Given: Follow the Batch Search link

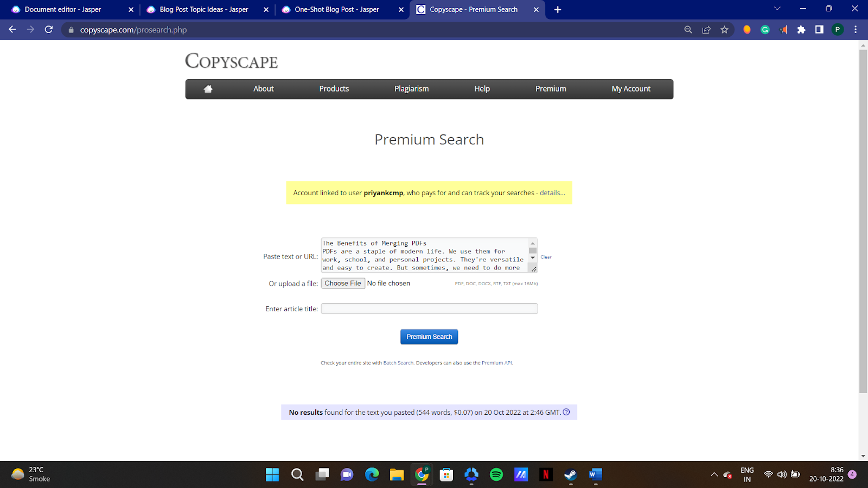Looking at the screenshot, I should 398,363.
